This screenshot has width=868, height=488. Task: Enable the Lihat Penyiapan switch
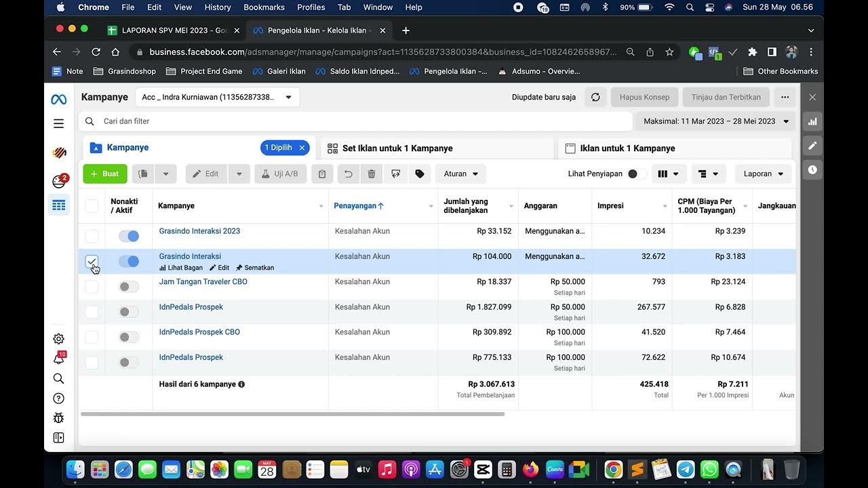click(637, 174)
